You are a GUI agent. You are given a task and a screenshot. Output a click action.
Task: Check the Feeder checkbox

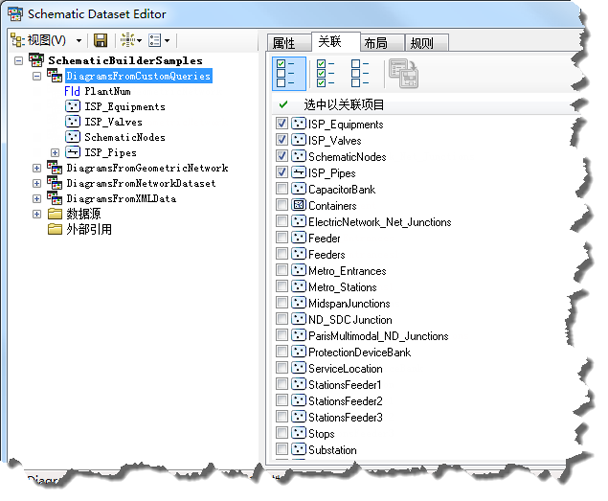pos(282,238)
